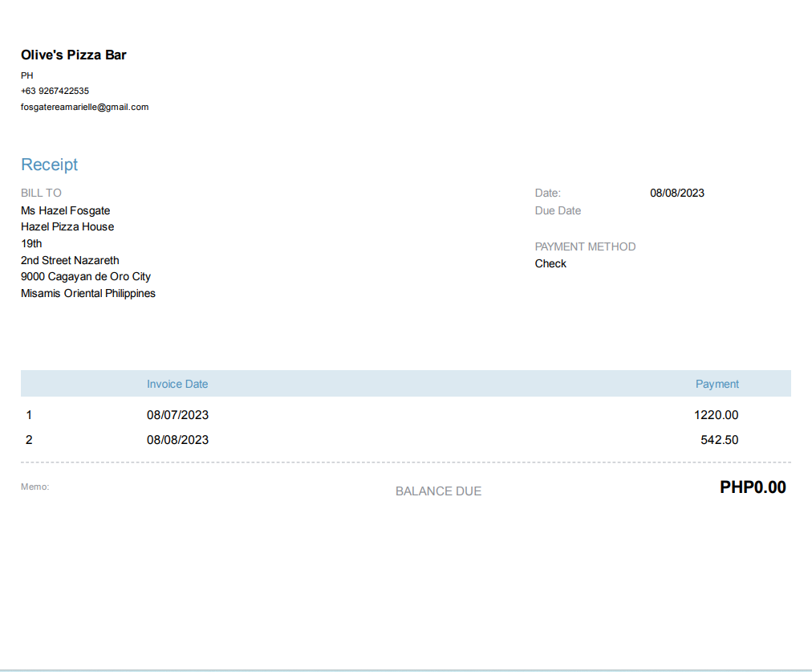Click the Due Date label
The width and height of the screenshot is (812, 672).
pyautogui.click(x=558, y=211)
